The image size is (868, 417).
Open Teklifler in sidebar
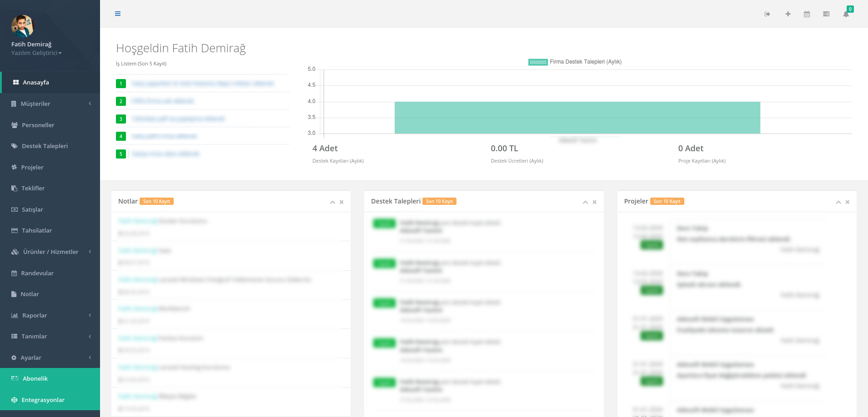pos(50,188)
